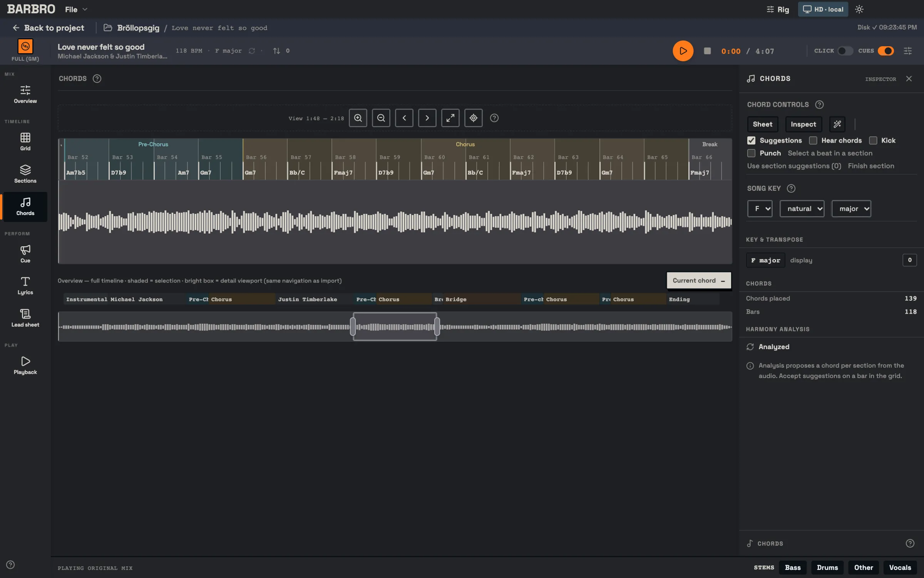The width and height of the screenshot is (924, 578).
Task: Open the File menu
Action: click(x=76, y=9)
